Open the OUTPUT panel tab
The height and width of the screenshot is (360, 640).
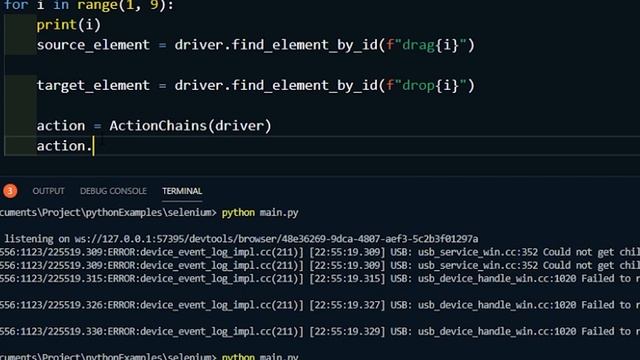[48, 191]
